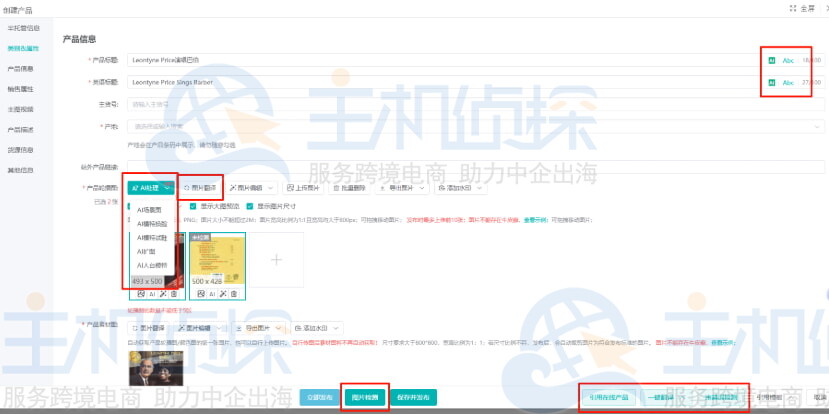Click AI icon in 产品标题 row
Viewport: 829px width, 415px height.
click(771, 61)
